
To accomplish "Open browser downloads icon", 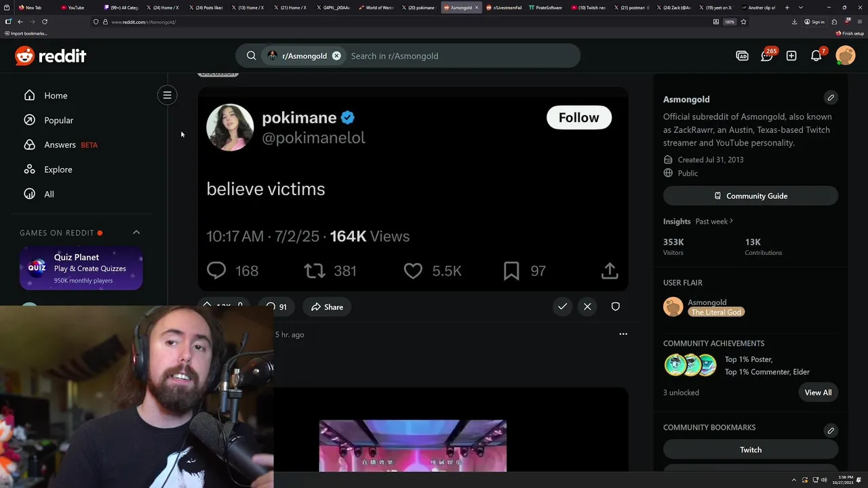I will 794,22.
